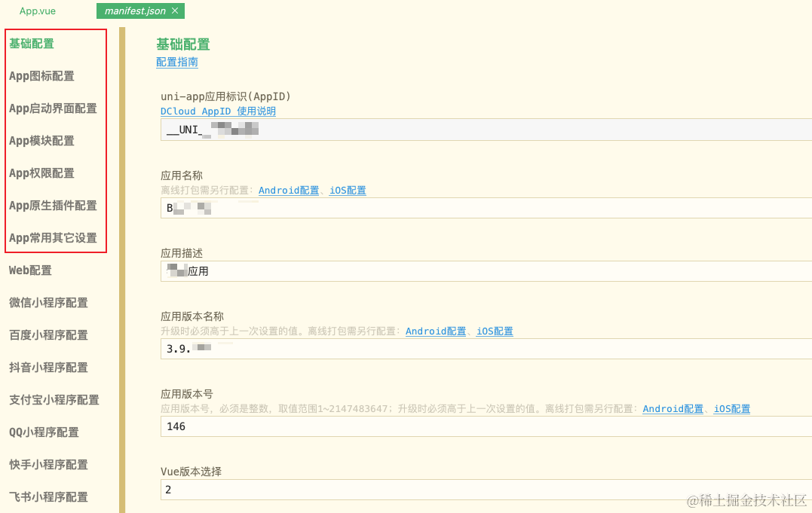Open Web配置 section
Image resolution: width=812 pixels, height=513 pixels.
[x=30, y=270]
